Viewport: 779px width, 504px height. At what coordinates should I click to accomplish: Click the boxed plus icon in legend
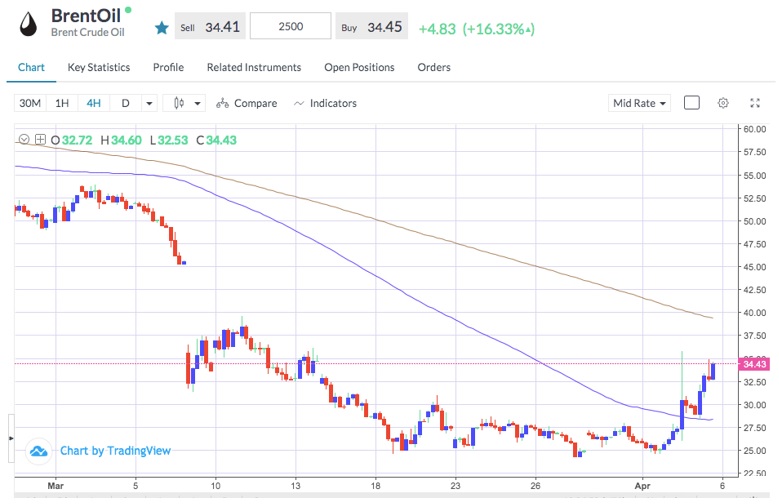click(40, 140)
